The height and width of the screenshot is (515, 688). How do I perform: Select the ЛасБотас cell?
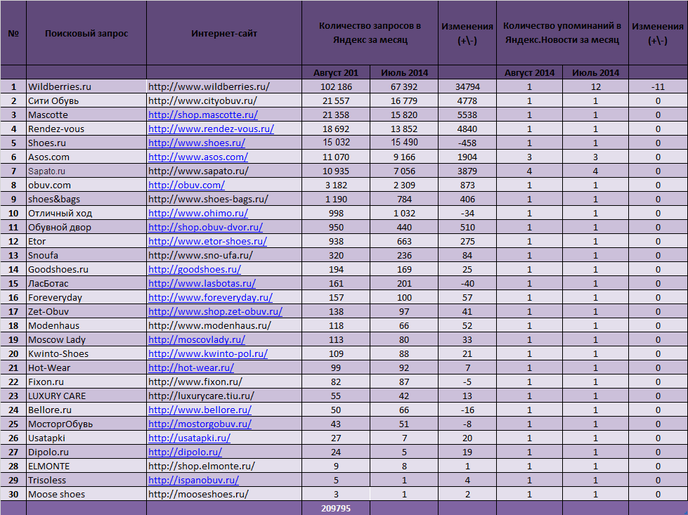86,283
